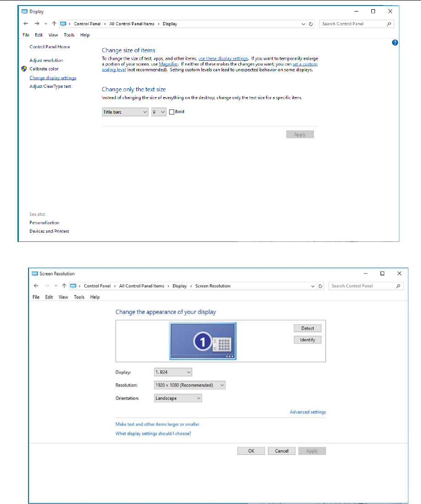Open Resolution dropdown 1920 × 1080
Image resolution: width=421 pixels, height=504 pixels.
(x=190, y=385)
